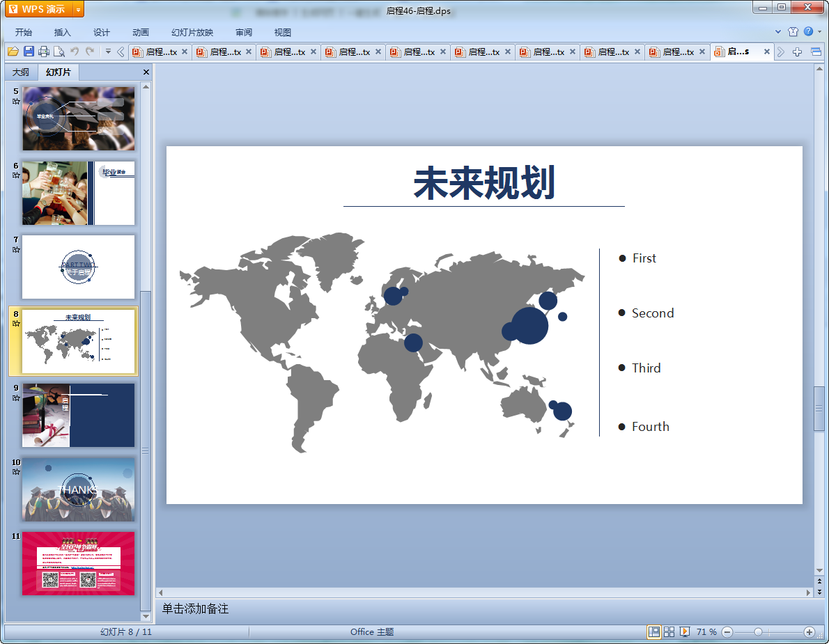Select slide 6 toasting glasses thumbnail
The image size is (829, 644).
78,194
